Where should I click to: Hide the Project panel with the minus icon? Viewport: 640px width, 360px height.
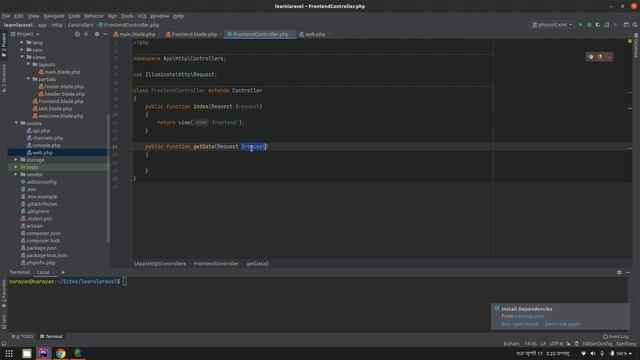pyautogui.click(x=105, y=34)
